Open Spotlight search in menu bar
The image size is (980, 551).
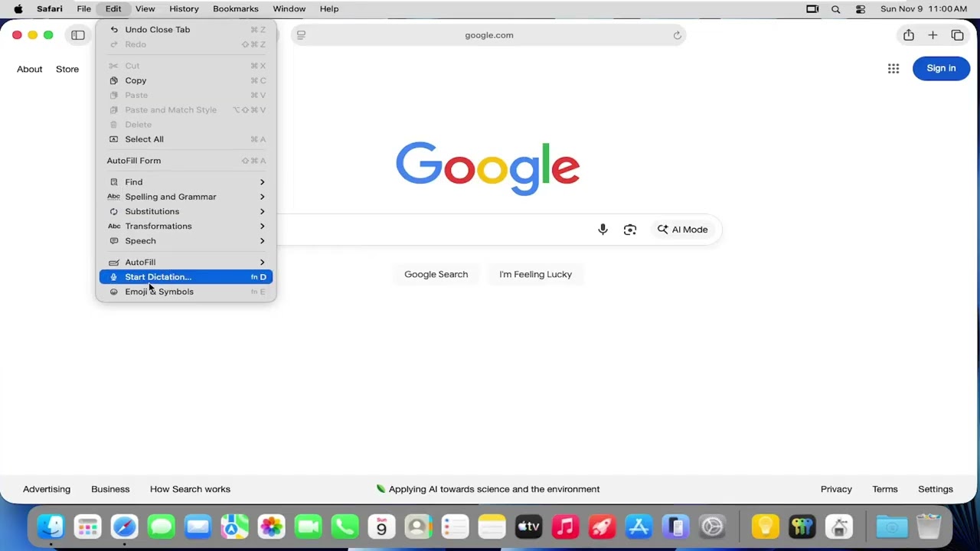point(836,9)
